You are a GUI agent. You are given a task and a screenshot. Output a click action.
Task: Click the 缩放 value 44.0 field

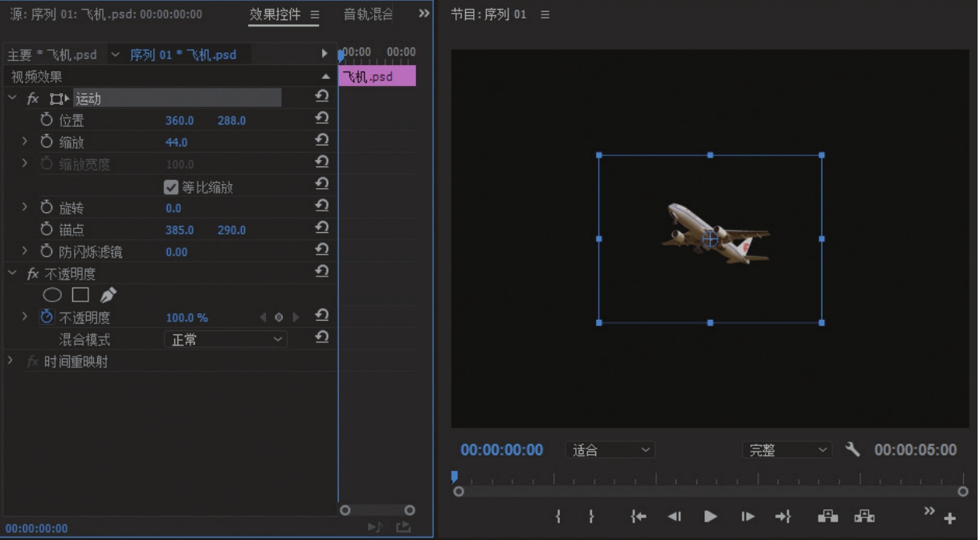click(177, 142)
